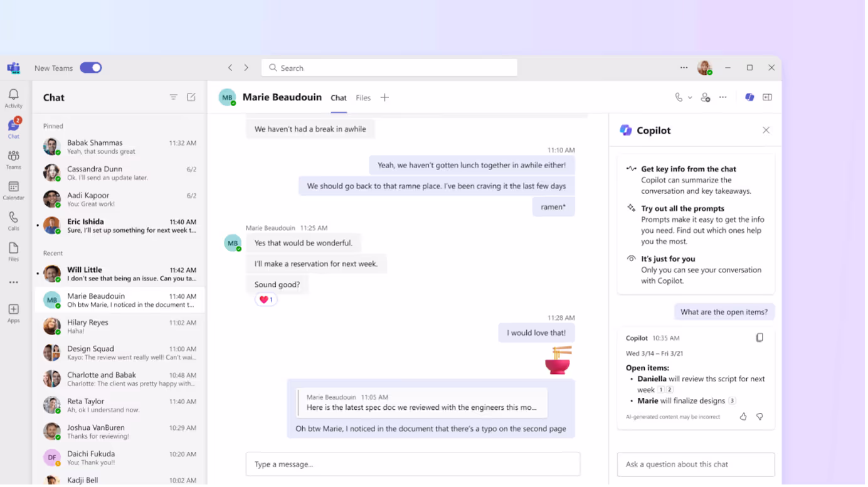Viewport: 868px width, 487px height.
Task: Open chat with Joshua VanBuren
Action: pos(119,432)
